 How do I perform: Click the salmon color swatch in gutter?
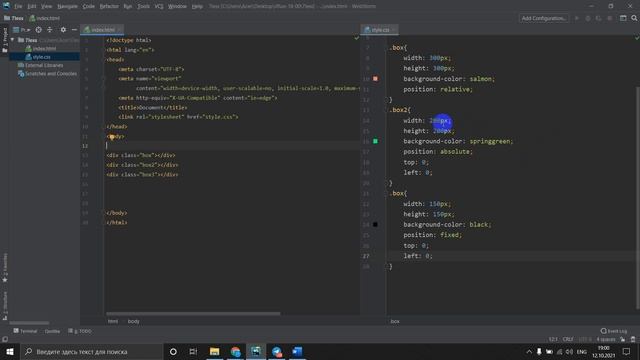tap(375, 78)
